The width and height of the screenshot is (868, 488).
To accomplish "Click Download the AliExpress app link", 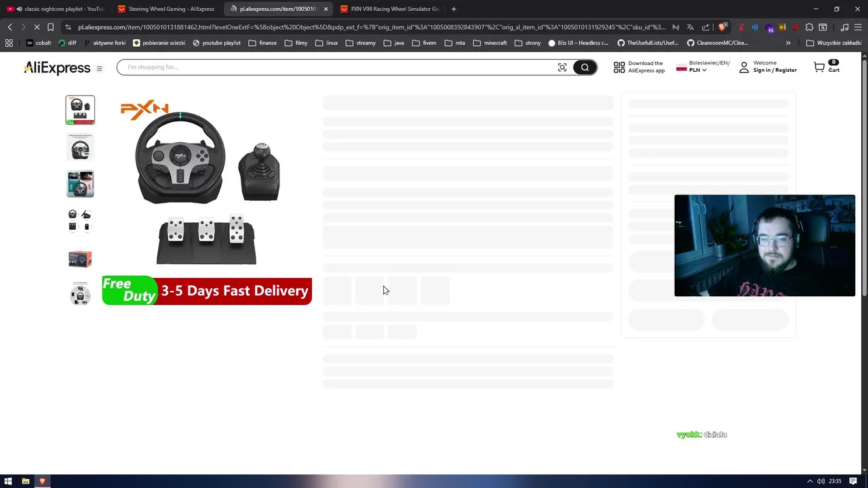I will click(x=646, y=67).
